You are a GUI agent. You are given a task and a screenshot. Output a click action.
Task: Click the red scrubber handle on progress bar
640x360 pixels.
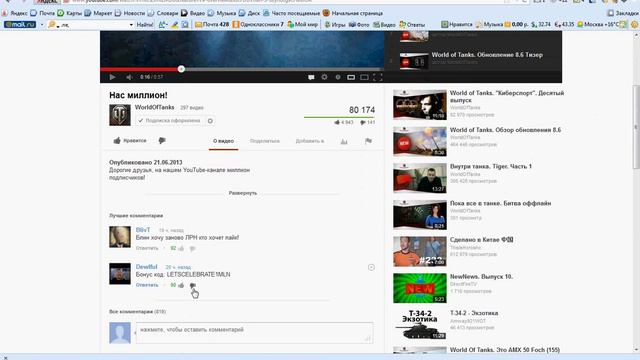[x=181, y=69]
